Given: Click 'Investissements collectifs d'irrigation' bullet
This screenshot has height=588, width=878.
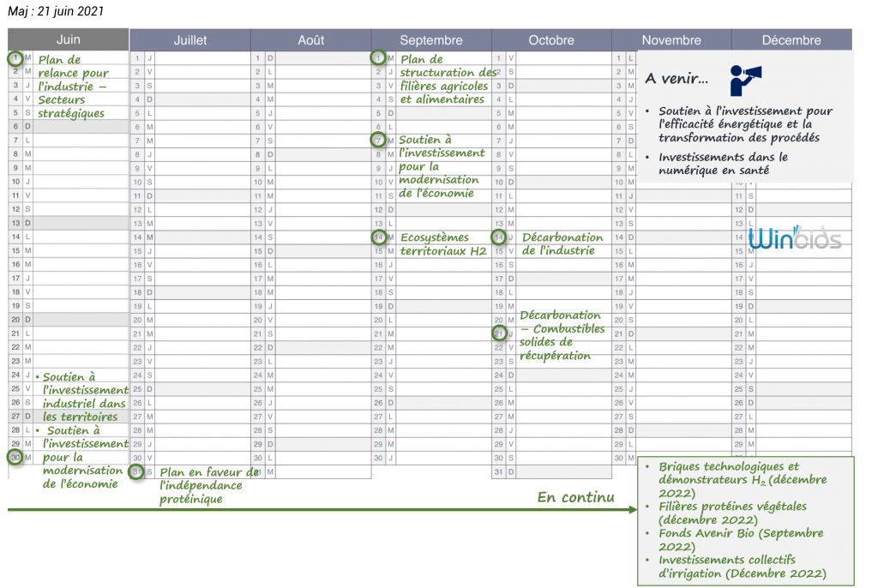Looking at the screenshot, I should click(x=742, y=567).
